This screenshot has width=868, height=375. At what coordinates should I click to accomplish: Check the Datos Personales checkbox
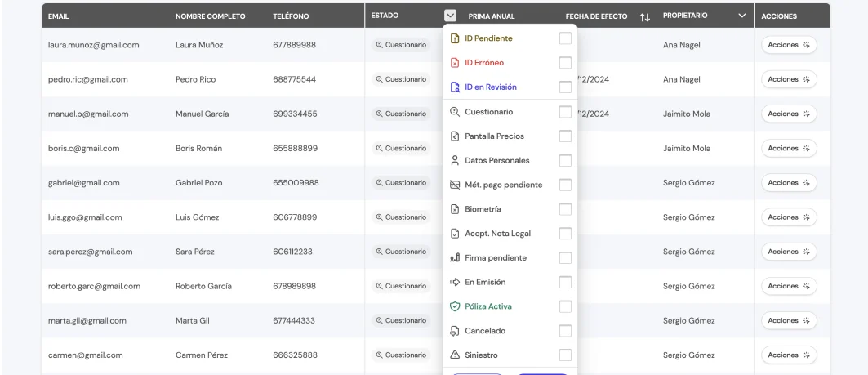565,161
